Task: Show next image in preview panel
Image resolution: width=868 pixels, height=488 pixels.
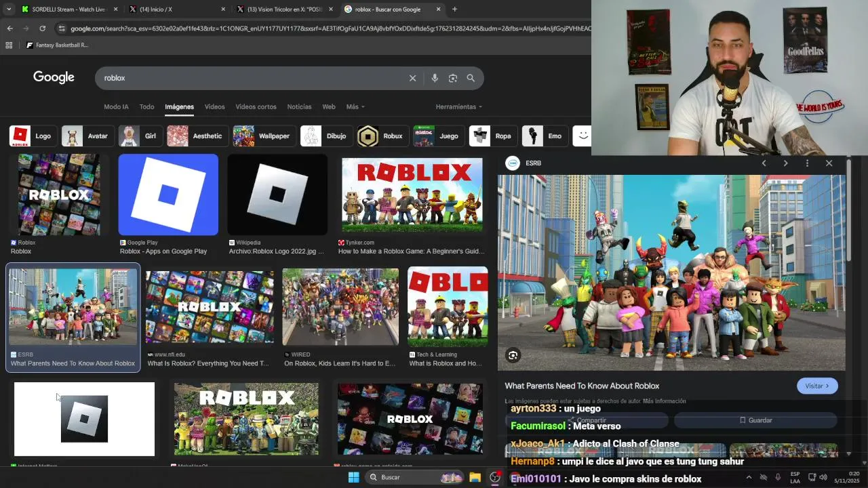Action: tap(785, 163)
